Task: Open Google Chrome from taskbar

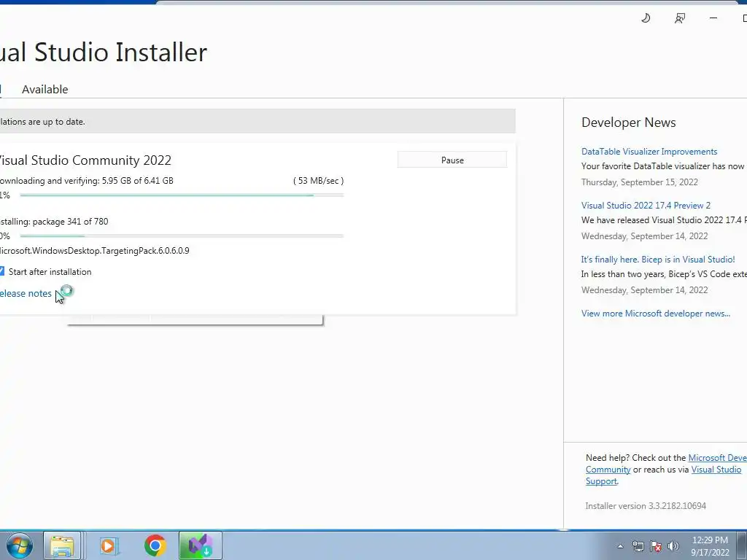Action: tap(155, 545)
